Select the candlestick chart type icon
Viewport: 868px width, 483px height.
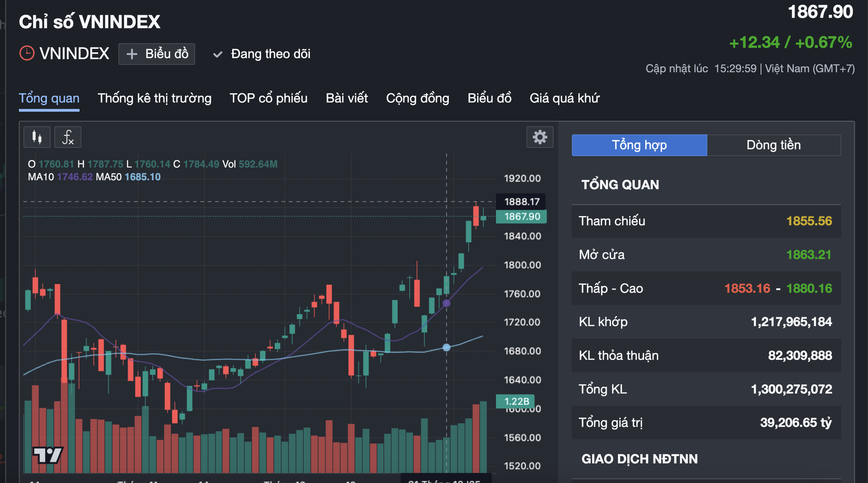click(x=36, y=137)
